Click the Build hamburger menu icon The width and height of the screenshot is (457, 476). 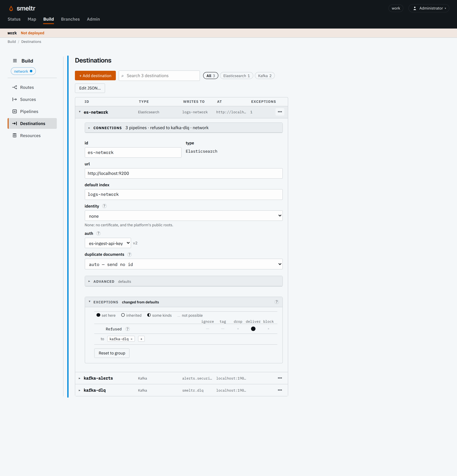(15, 61)
